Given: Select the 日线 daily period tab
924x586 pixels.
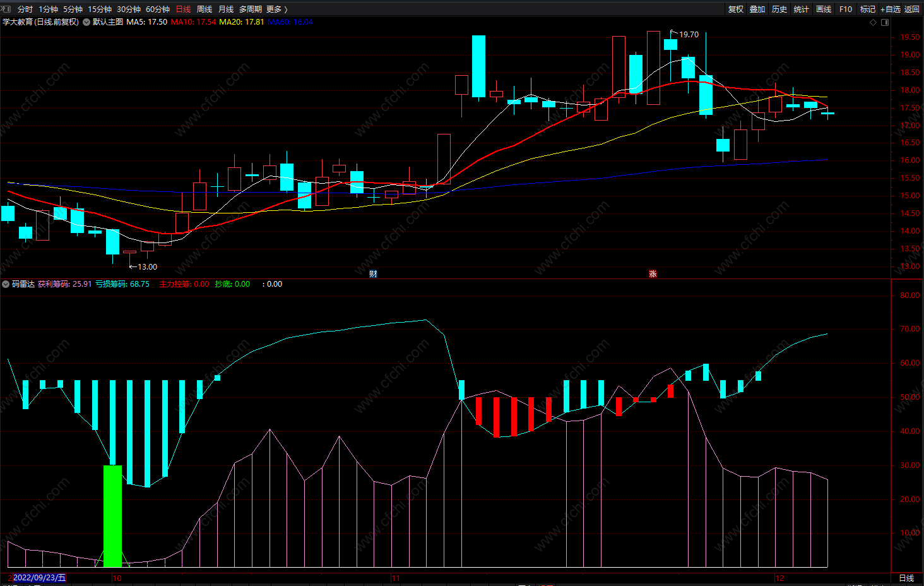Looking at the screenshot, I should (x=183, y=9).
